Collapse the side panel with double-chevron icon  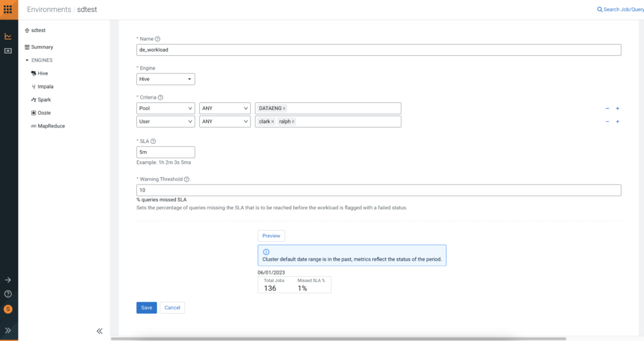tap(99, 331)
